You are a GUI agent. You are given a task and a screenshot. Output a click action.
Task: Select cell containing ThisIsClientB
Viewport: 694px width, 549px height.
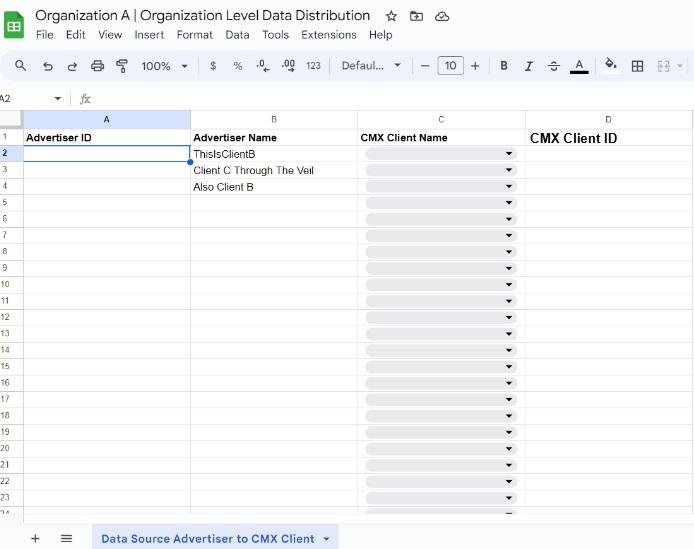pos(274,154)
